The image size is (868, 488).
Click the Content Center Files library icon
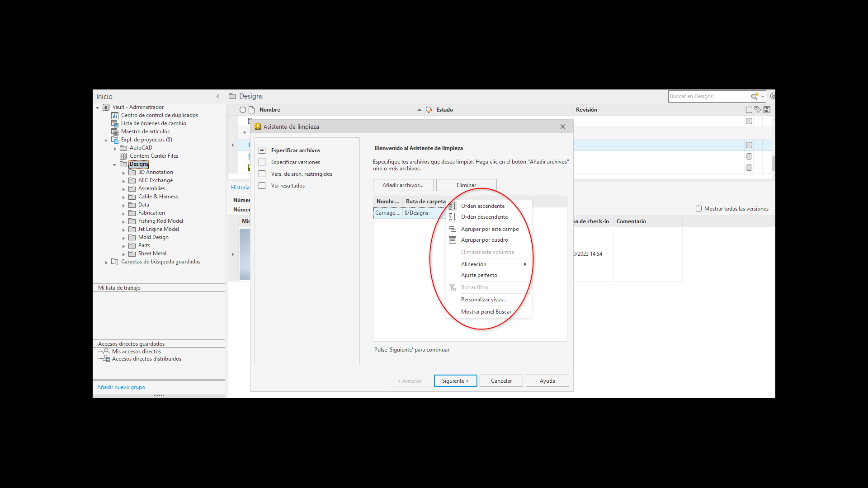pos(123,156)
